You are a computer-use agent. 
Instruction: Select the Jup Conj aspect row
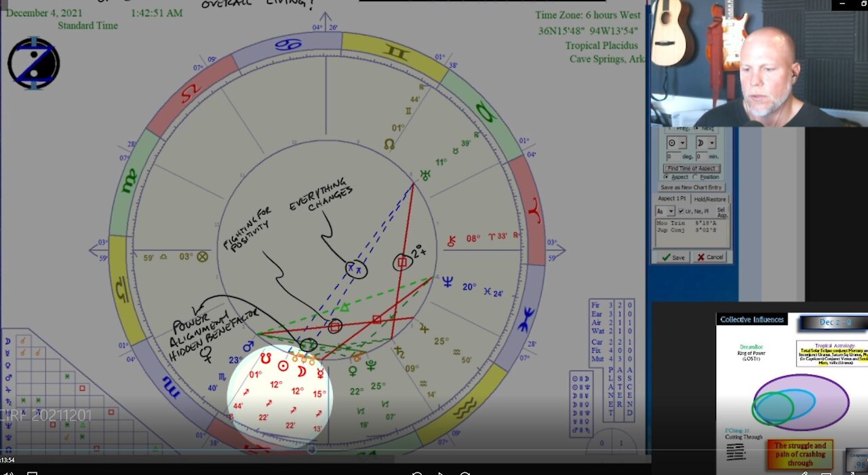686,230
